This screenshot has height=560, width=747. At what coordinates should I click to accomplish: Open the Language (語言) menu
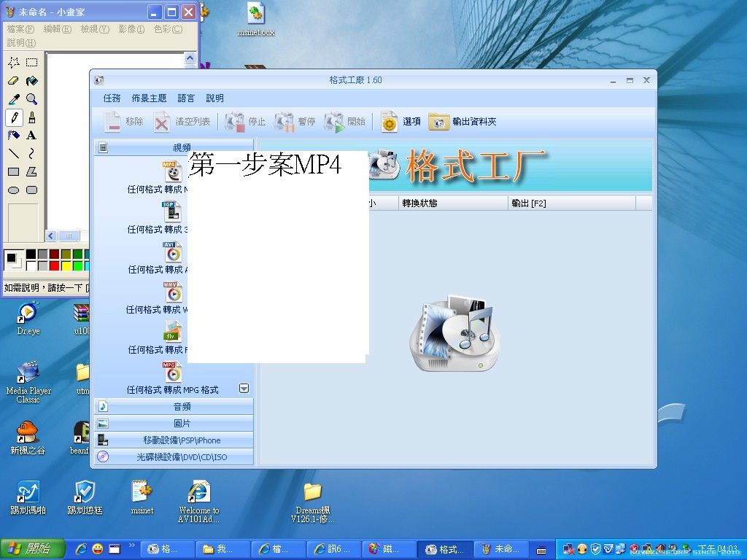pyautogui.click(x=186, y=98)
